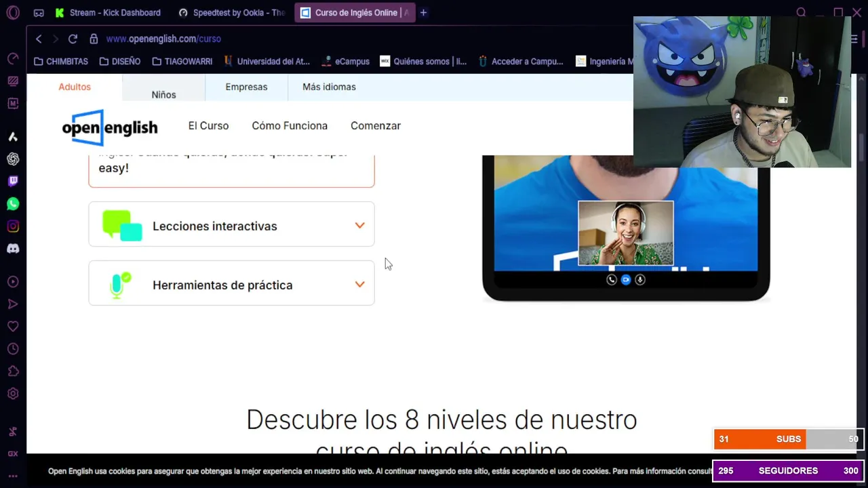Switch to Speedtest by Ookla tab
Image resolution: width=868 pixels, height=488 pixels.
(232, 13)
